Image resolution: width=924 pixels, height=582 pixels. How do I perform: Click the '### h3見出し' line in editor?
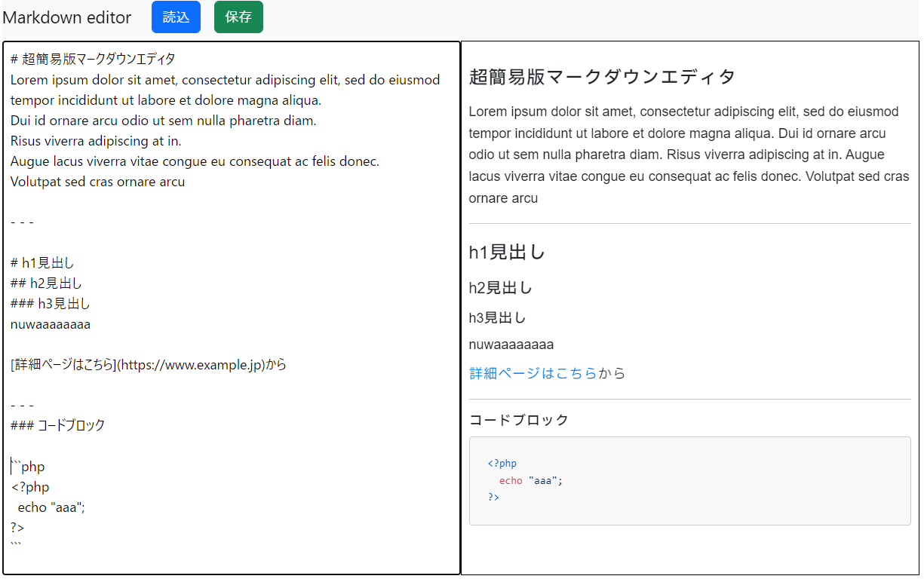pyautogui.click(x=51, y=304)
